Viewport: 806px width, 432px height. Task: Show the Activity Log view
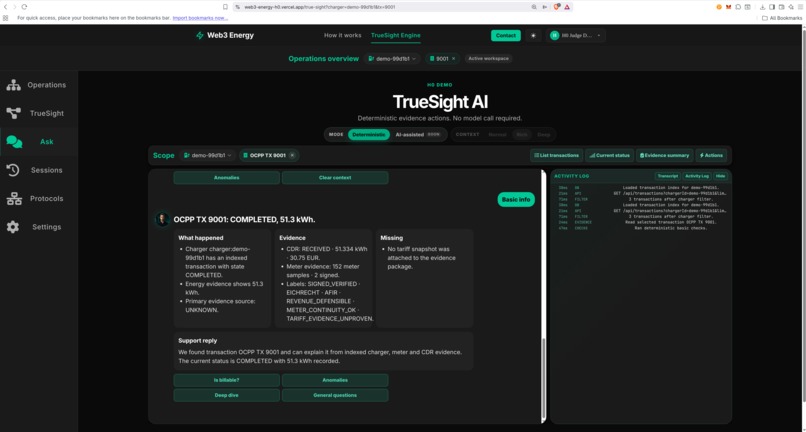pyautogui.click(x=697, y=176)
